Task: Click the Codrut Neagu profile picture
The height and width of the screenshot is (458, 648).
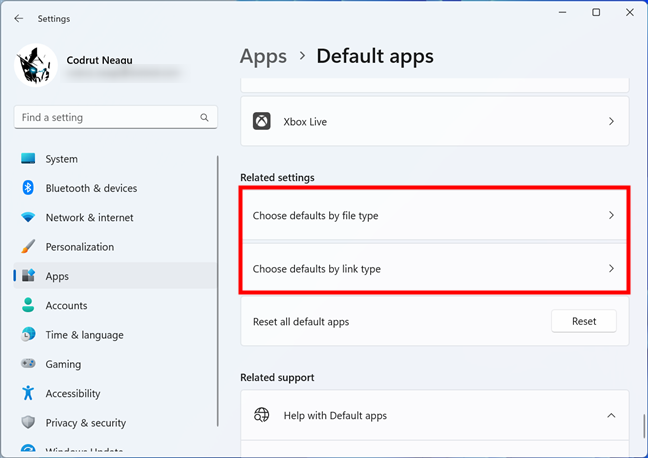Action: [x=36, y=65]
